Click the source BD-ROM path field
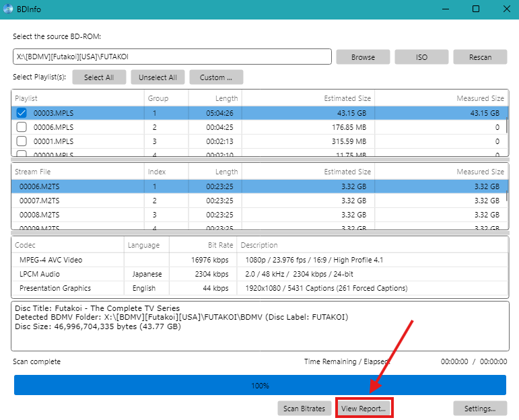 172,57
